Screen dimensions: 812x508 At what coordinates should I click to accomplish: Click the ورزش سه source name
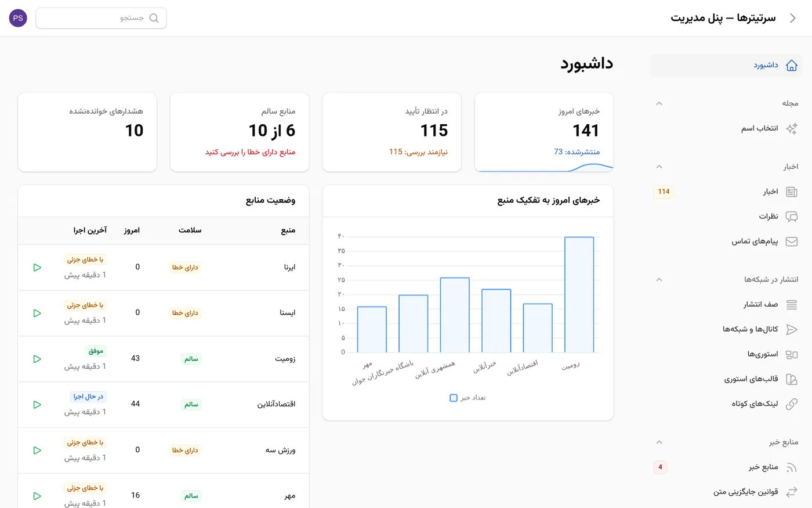281,450
